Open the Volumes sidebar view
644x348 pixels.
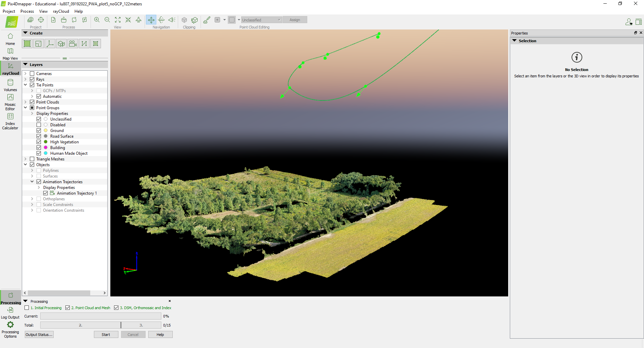coord(10,85)
